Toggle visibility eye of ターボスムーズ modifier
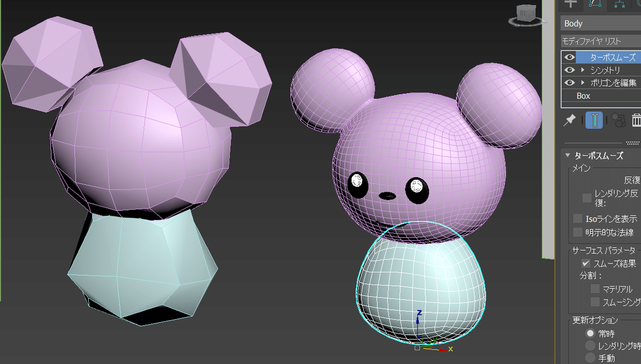Viewport: 641px width, 364px height. click(x=569, y=57)
